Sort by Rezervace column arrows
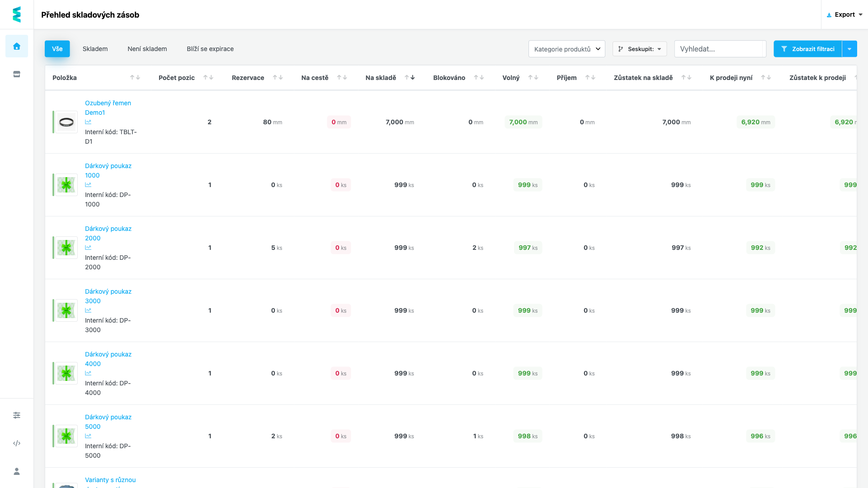This screenshot has height=488, width=868. [278, 78]
